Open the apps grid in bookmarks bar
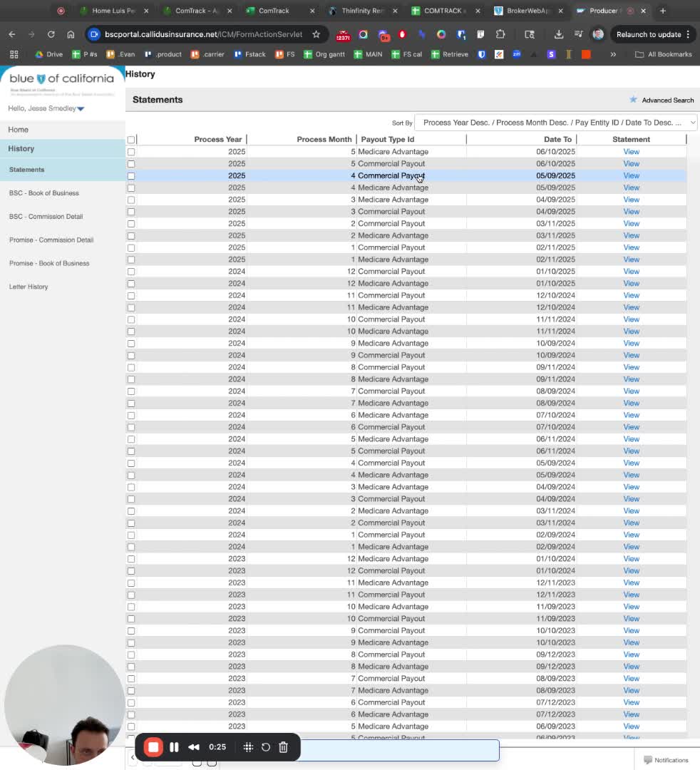700x770 pixels. point(14,54)
